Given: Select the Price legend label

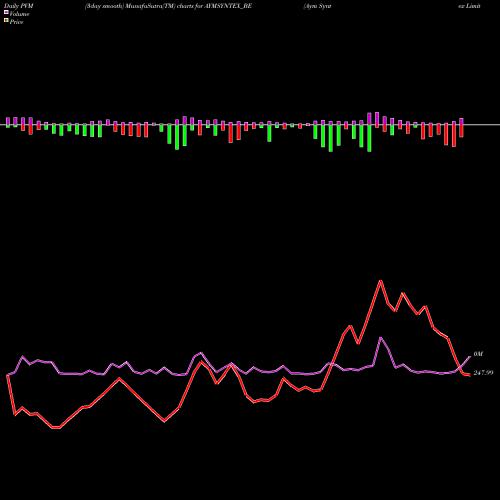Looking at the screenshot, I should [16, 22].
